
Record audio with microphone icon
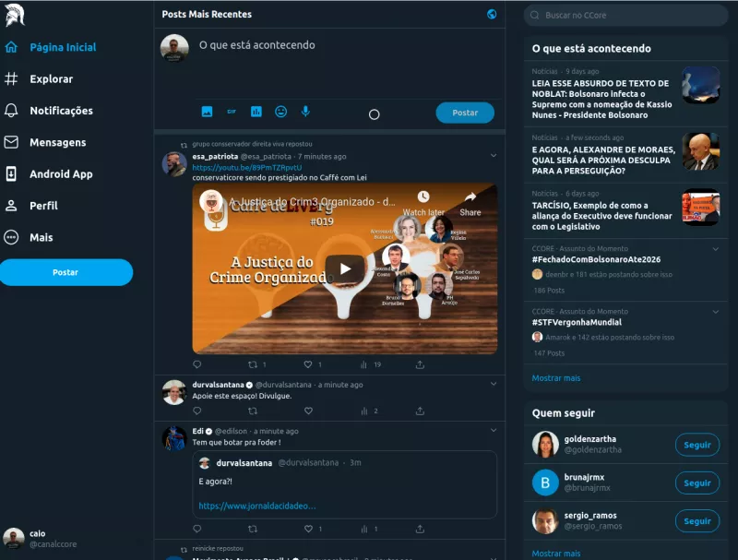[x=305, y=112]
